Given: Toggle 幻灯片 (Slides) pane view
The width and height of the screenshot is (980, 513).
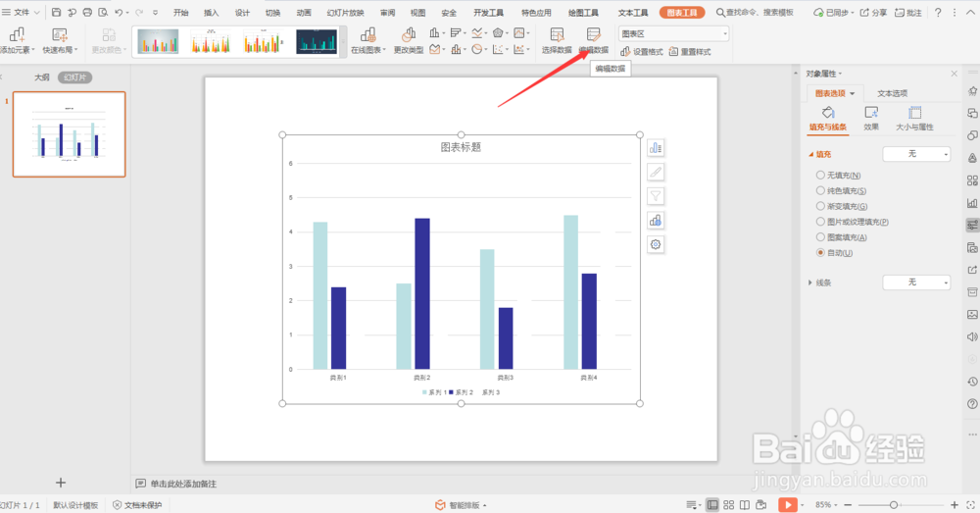Looking at the screenshot, I should 75,77.
